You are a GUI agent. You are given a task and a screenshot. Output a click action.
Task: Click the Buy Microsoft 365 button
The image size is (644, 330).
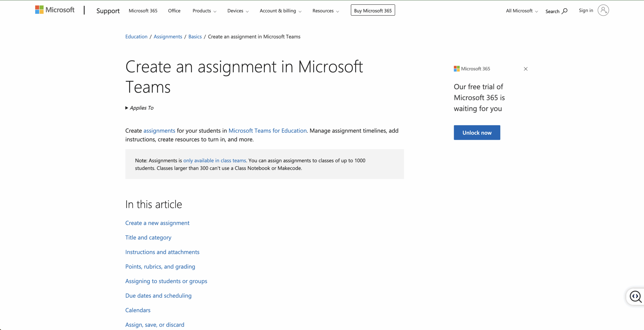tap(373, 10)
